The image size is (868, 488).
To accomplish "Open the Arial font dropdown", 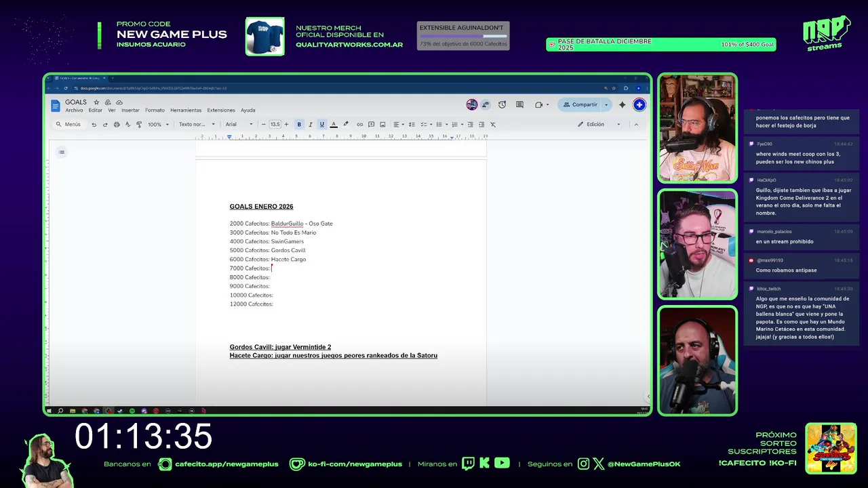I will (x=239, y=125).
